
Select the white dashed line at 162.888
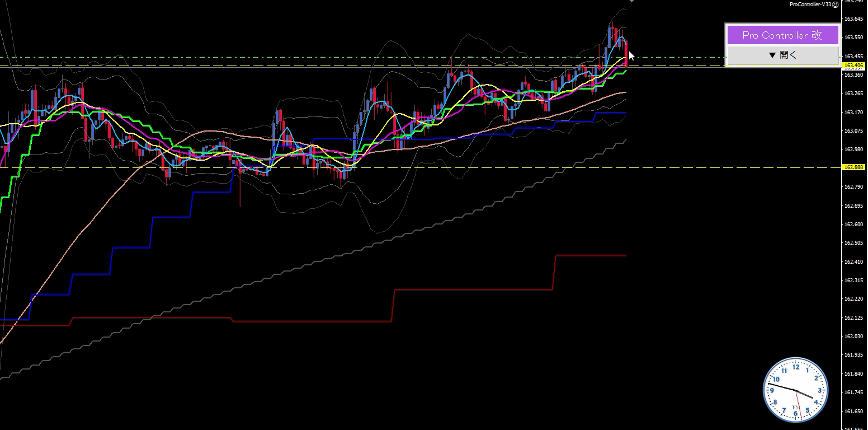[x=419, y=167]
